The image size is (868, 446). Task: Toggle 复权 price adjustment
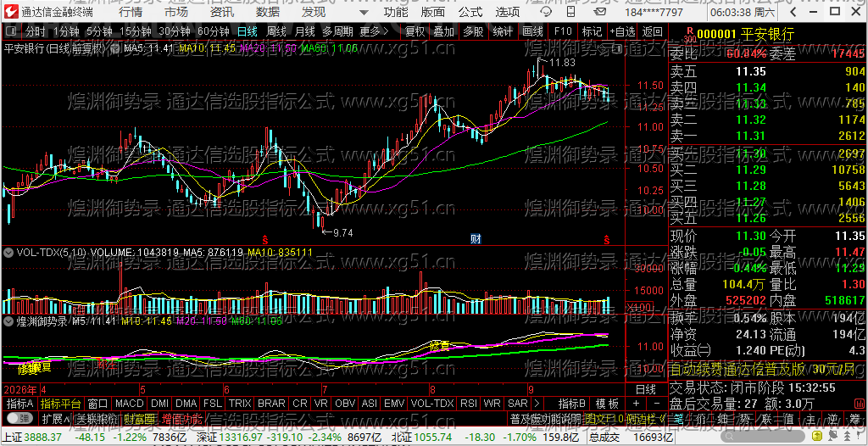415,31
